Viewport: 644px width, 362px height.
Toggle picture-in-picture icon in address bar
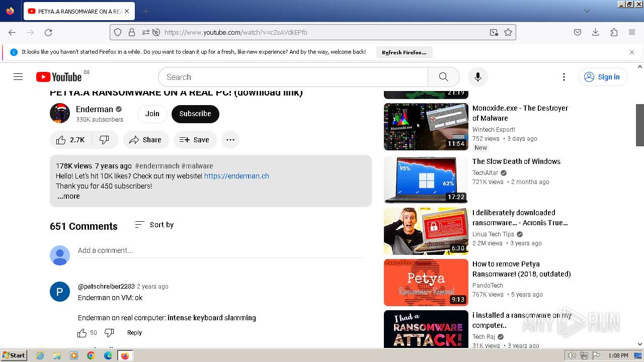coord(494,32)
